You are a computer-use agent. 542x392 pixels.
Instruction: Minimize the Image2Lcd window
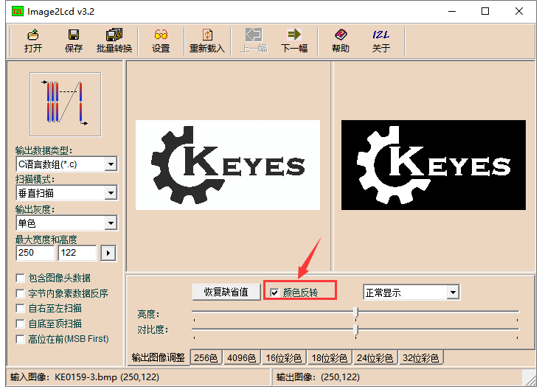point(452,11)
